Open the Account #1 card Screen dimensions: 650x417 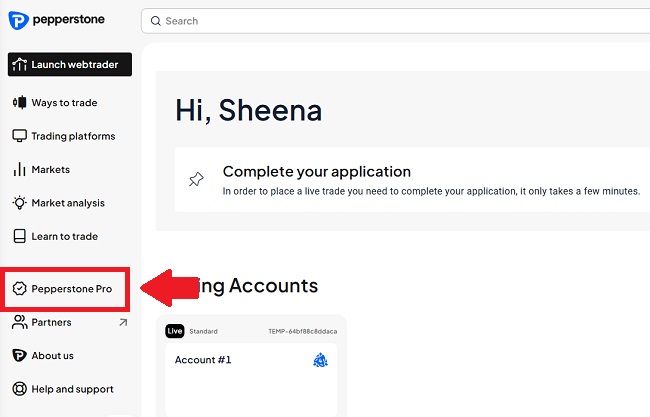pos(251,379)
